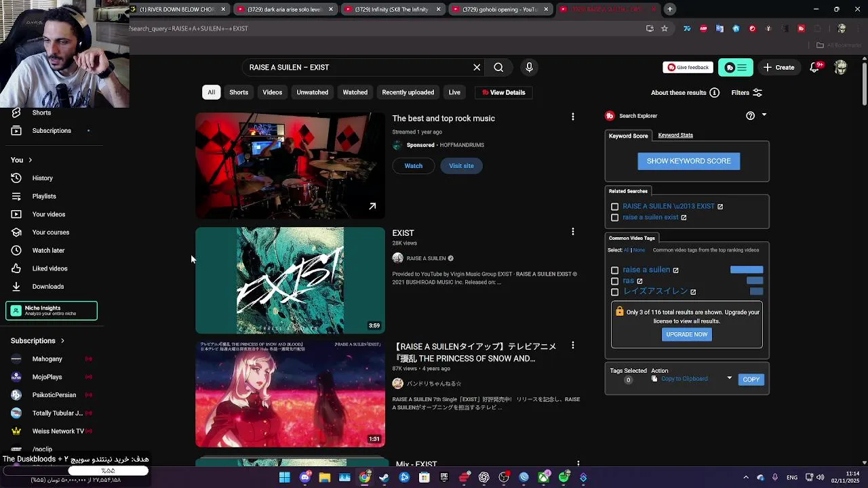
Task: Expand the Subscriptions section heading
Action: coord(38,341)
